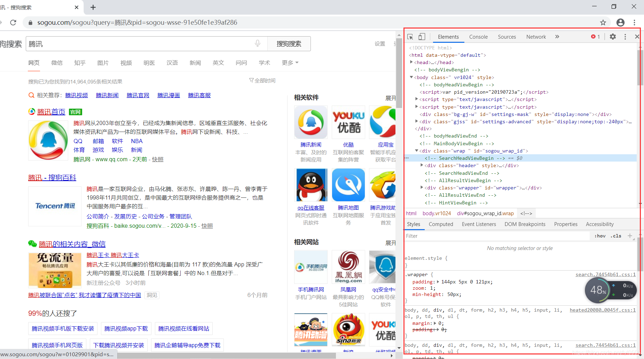
Task: Open the DOM Breakpoints tab
Action: [x=525, y=224]
